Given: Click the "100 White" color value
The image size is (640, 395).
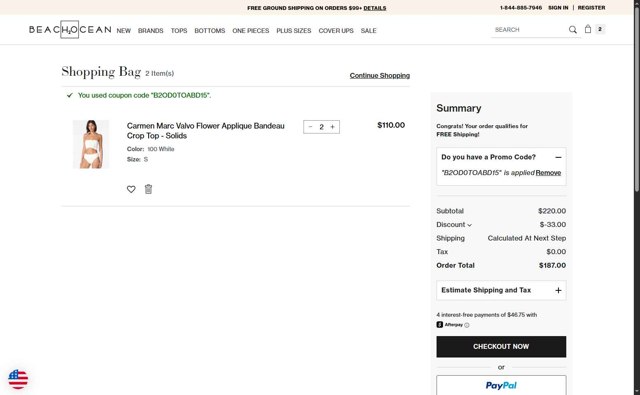Looking at the screenshot, I should [161, 149].
